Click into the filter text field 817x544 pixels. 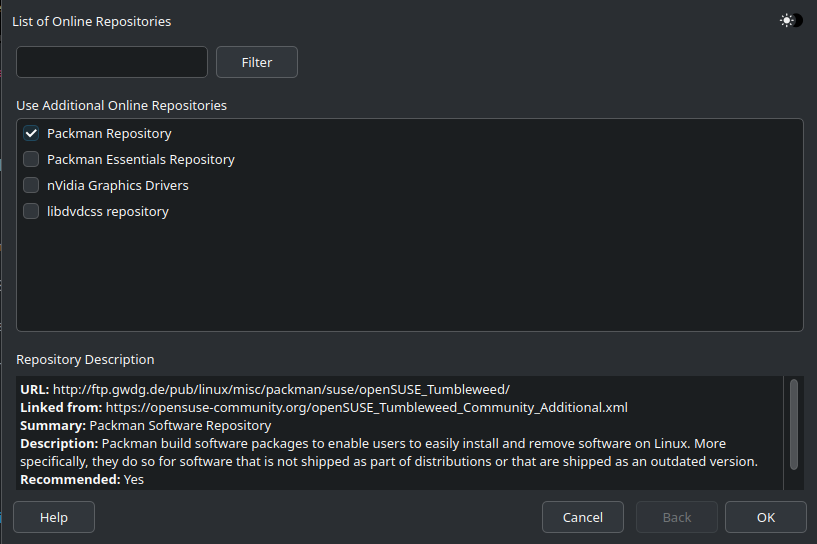point(112,62)
